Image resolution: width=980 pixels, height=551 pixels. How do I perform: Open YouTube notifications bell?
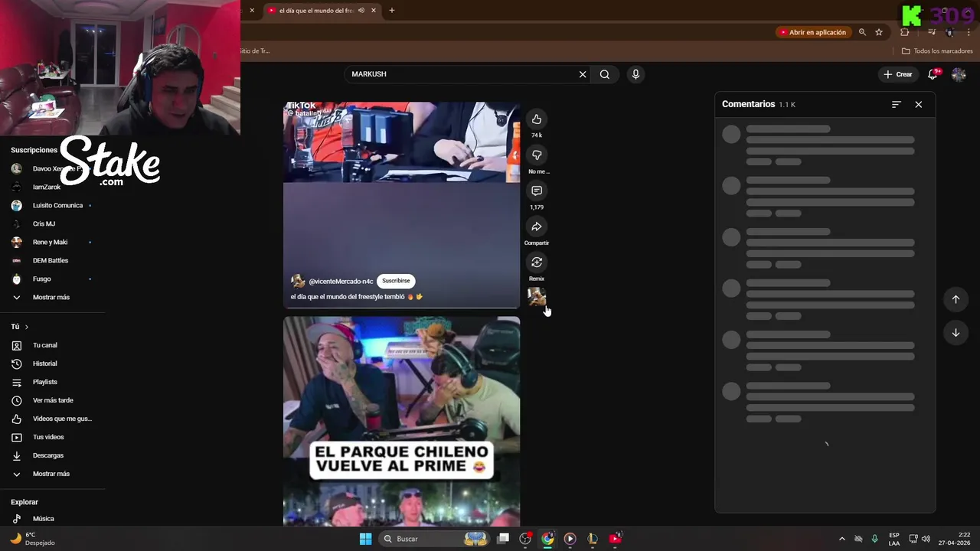(x=933, y=74)
